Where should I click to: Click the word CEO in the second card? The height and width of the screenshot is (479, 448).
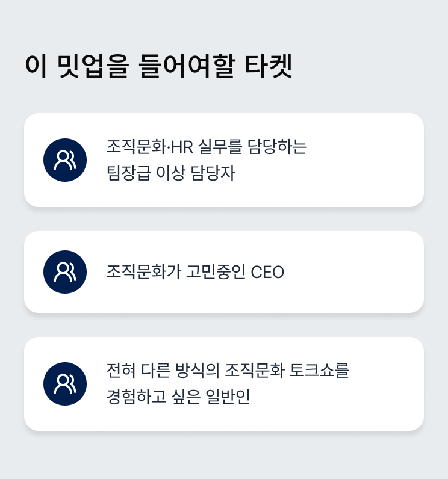tap(267, 272)
